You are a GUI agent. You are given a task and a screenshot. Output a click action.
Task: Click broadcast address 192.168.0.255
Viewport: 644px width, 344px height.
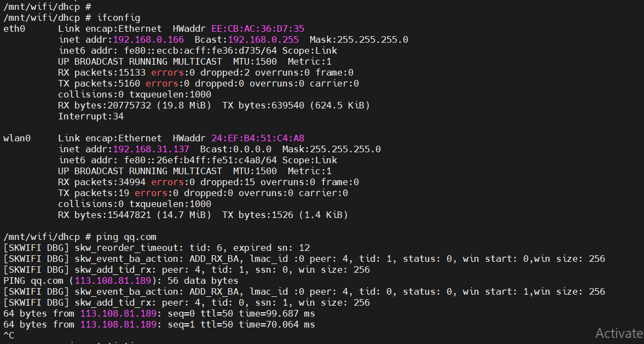263,39
